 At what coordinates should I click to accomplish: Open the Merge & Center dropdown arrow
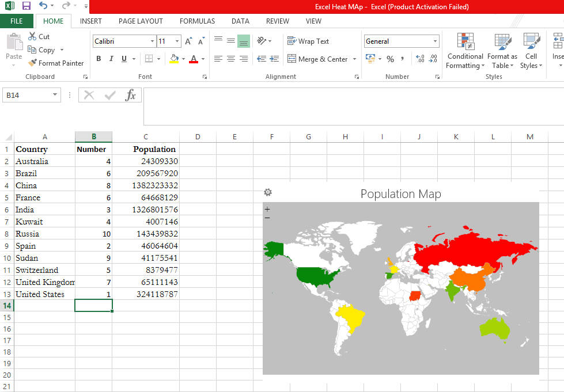pyautogui.click(x=354, y=59)
